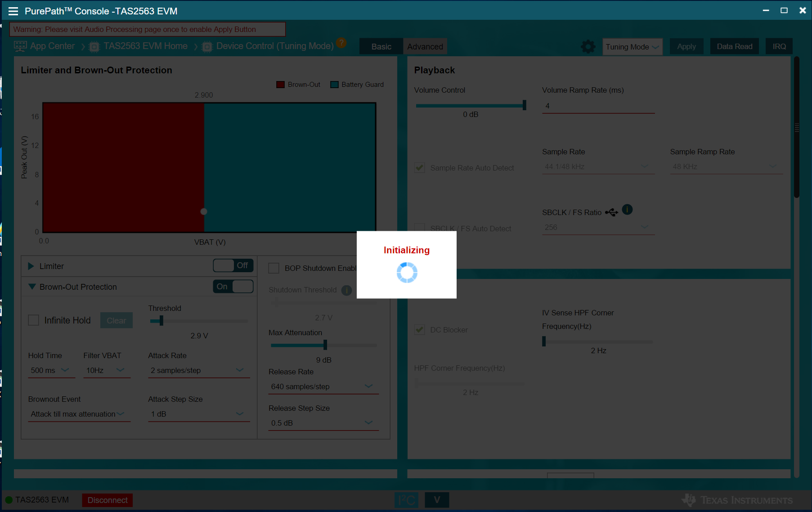Open the Release Step Size dropdown
The image size is (812, 512).
(x=323, y=423)
